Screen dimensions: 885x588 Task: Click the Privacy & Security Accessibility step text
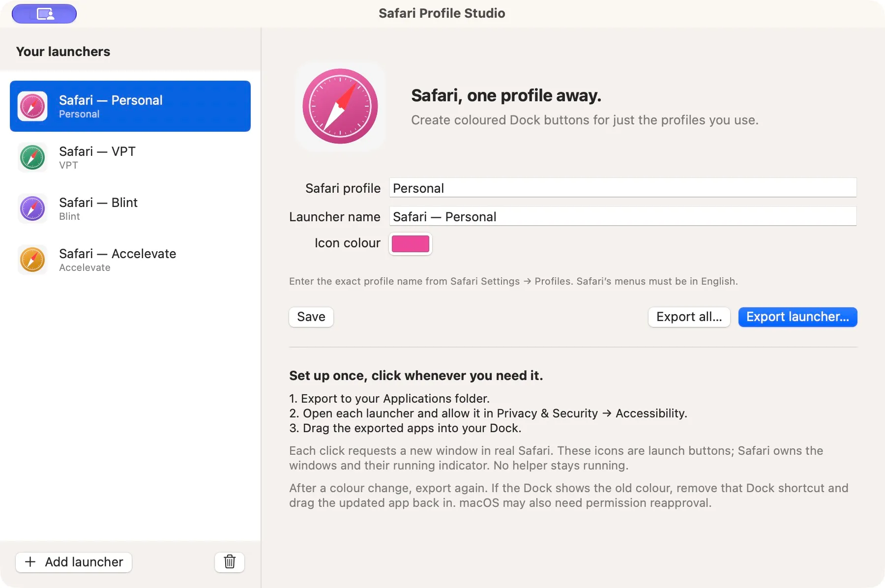[488, 413]
